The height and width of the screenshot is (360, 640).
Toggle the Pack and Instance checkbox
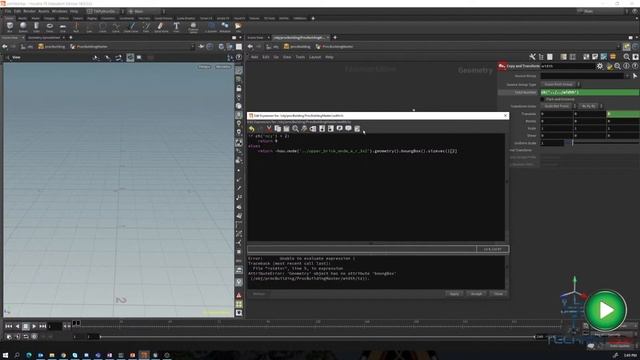(x=542, y=99)
